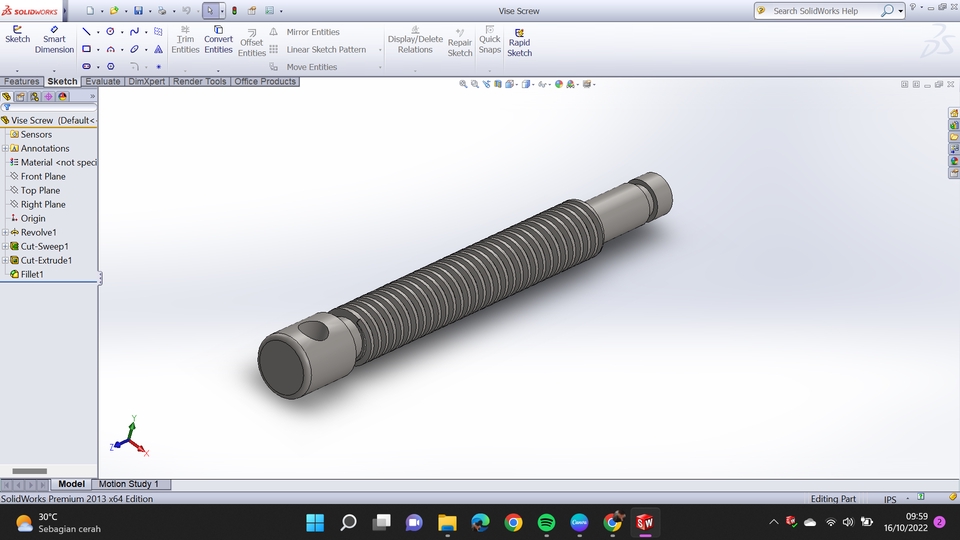
Task: Expand the manager pane chevron
Action: [x=92, y=97]
